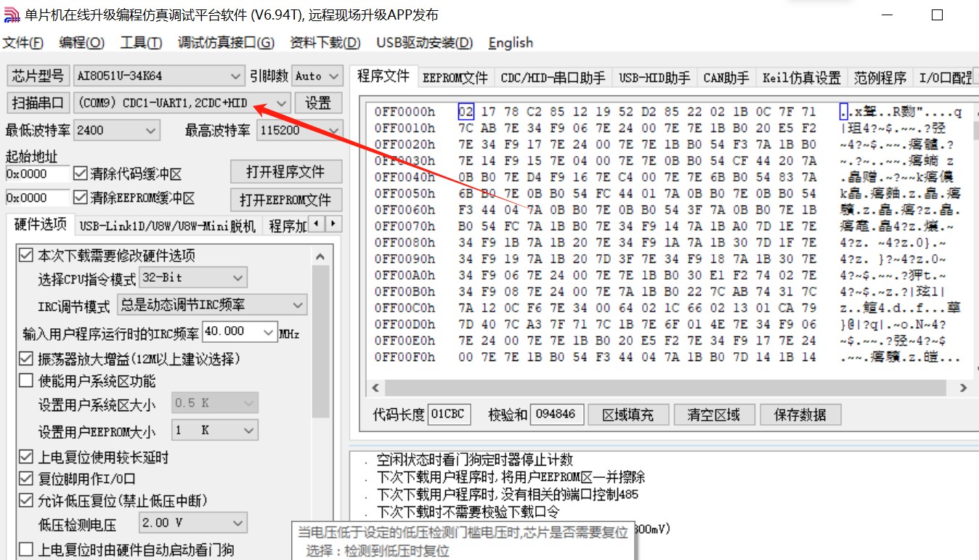This screenshot has height=560, width=979.
Task: Select the USB-Link1D/U8W/U8W-Mini脱机 tab
Action: pyautogui.click(x=168, y=227)
